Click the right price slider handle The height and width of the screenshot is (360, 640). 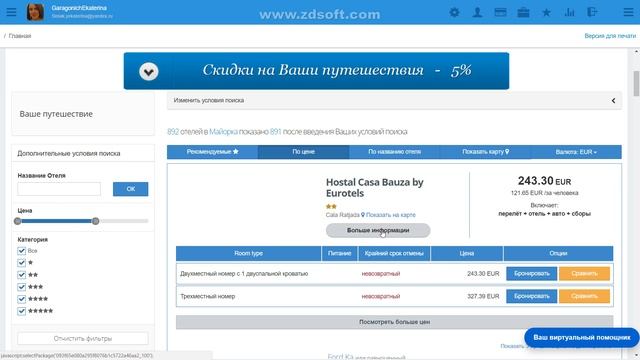(96, 221)
